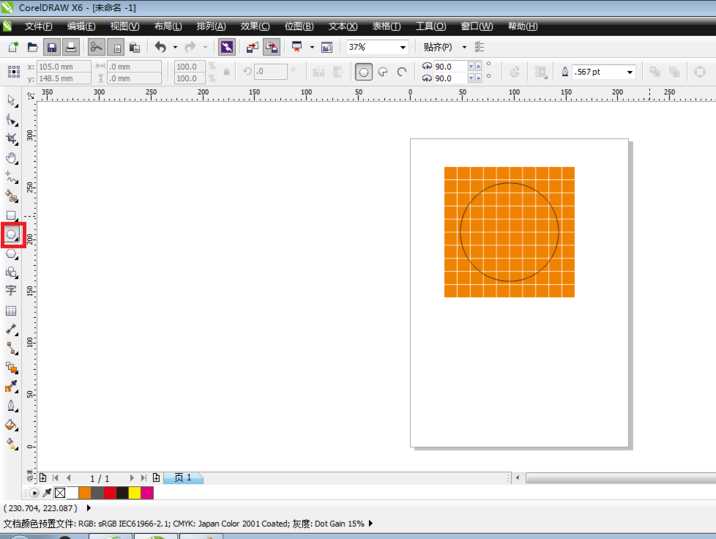Enable the Ellipse shape mode button
Viewport: 716px width, 539px height.
[364, 72]
